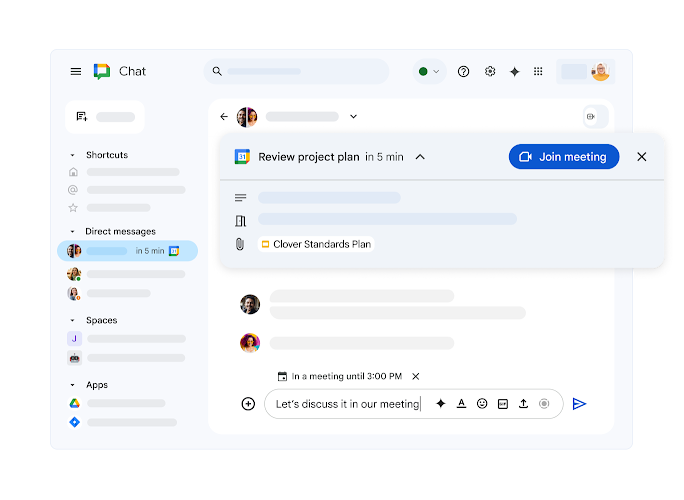Open the online status dropdown
This screenshot has height=500, width=684.
coord(430,71)
